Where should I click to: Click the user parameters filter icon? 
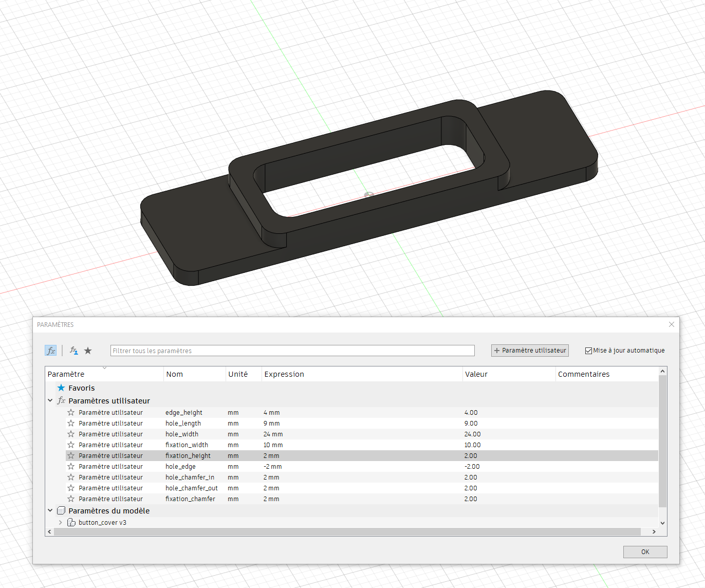coord(73,350)
